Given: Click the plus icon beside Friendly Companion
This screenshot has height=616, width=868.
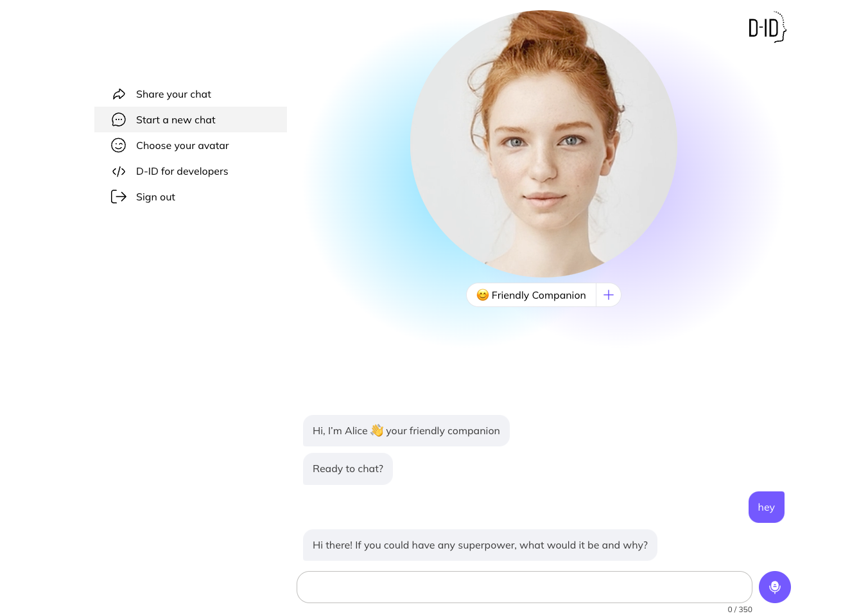Looking at the screenshot, I should (609, 295).
